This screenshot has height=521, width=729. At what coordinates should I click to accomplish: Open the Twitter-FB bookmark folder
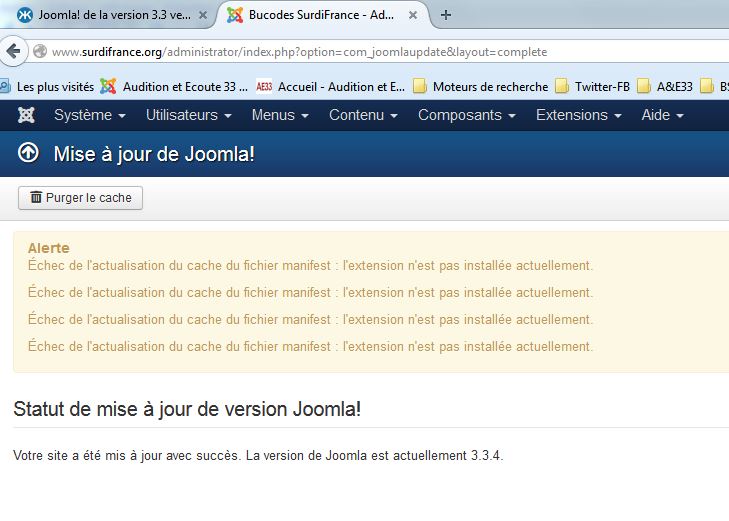592,87
